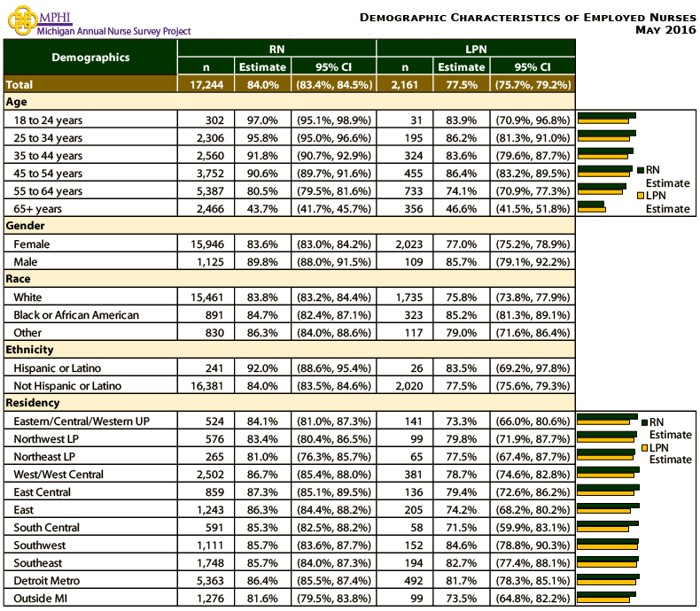Screen dimensions: 700x611
Task: Click the Total row label
Action: pos(21,84)
